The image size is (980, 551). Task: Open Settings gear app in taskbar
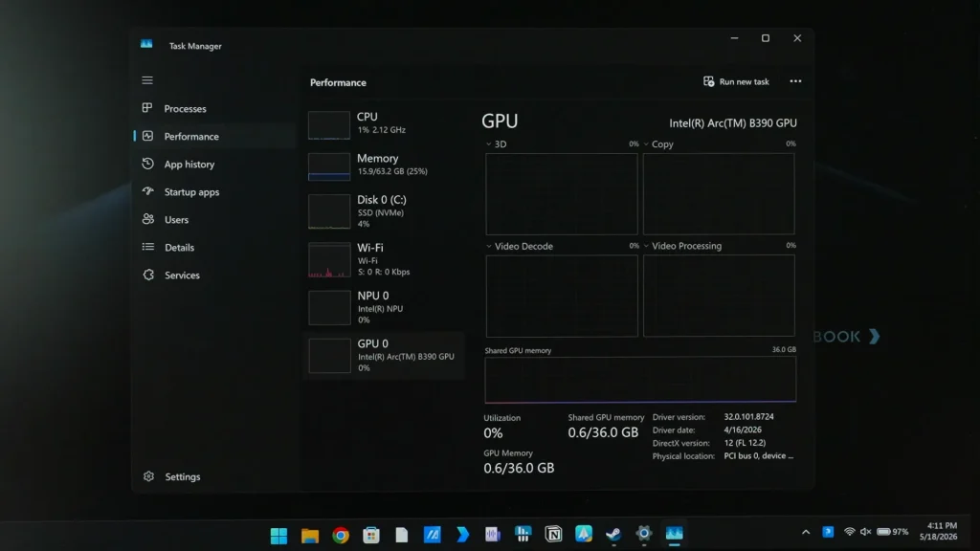[644, 534]
